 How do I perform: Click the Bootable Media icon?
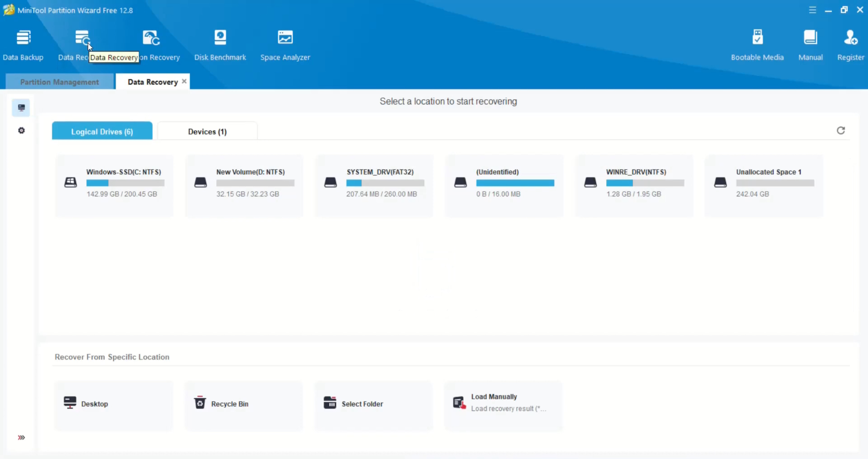click(x=757, y=37)
